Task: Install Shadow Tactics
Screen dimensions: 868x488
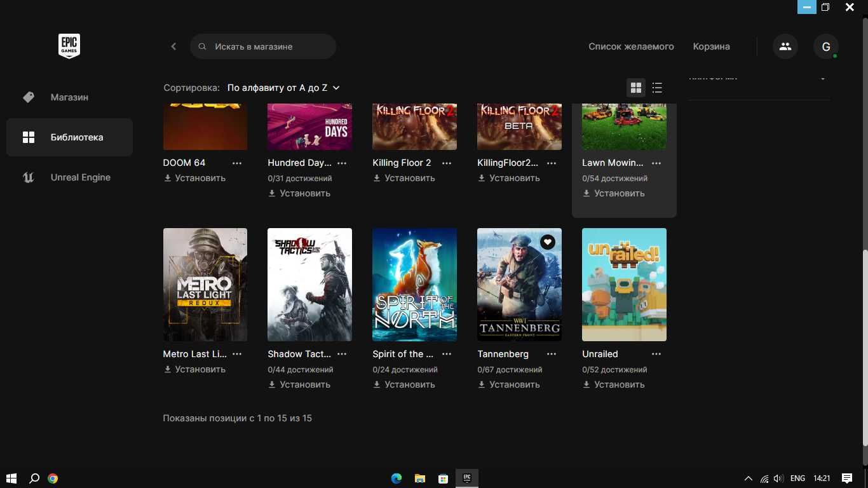Action: coord(299,384)
